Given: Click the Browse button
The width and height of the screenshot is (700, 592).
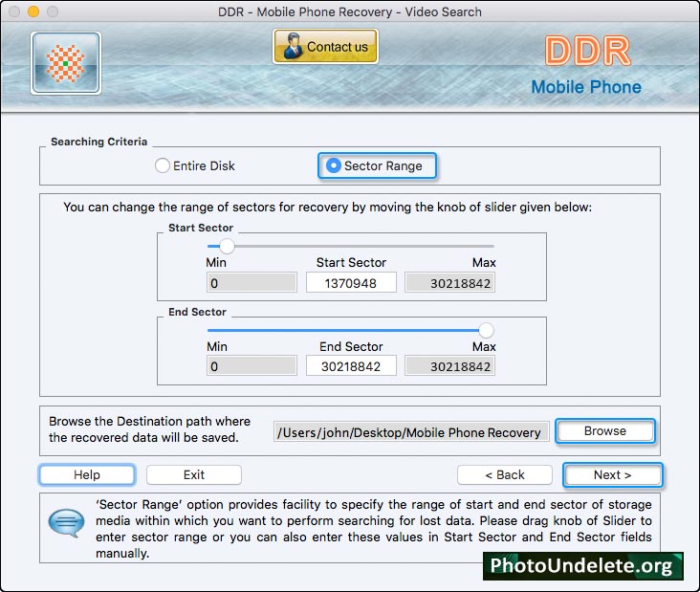Looking at the screenshot, I should [x=605, y=430].
